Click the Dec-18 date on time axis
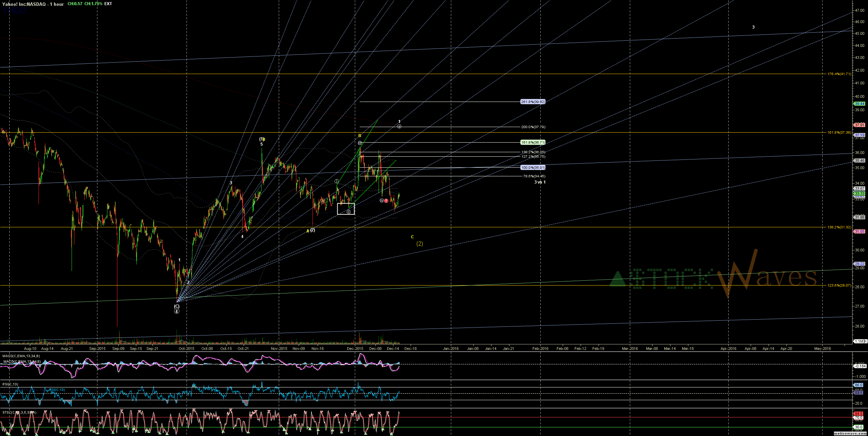Screen dimensions: 868x436 coord(410,349)
